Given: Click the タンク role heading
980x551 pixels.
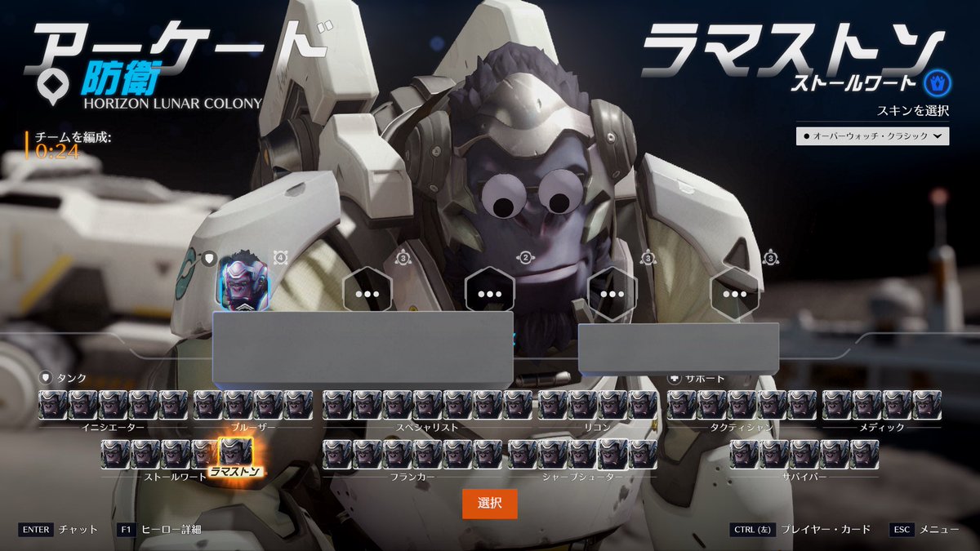Looking at the screenshot, I should (x=70, y=379).
